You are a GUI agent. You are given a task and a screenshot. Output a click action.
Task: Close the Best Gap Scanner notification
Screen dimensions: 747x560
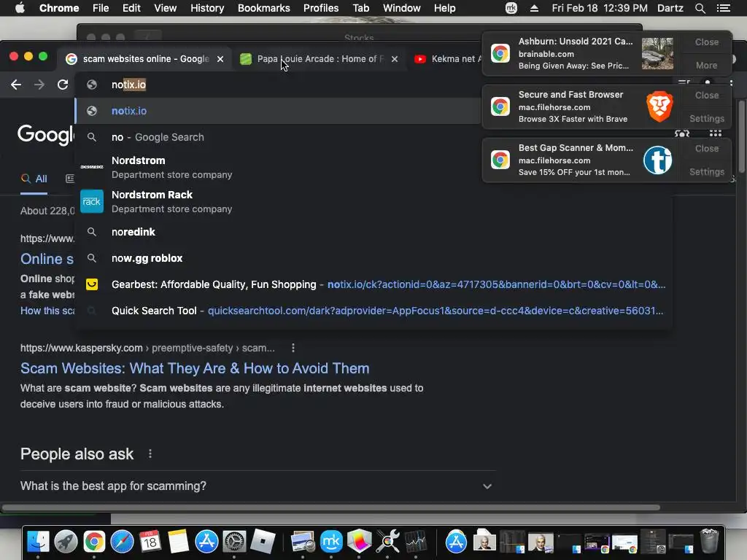click(706, 149)
